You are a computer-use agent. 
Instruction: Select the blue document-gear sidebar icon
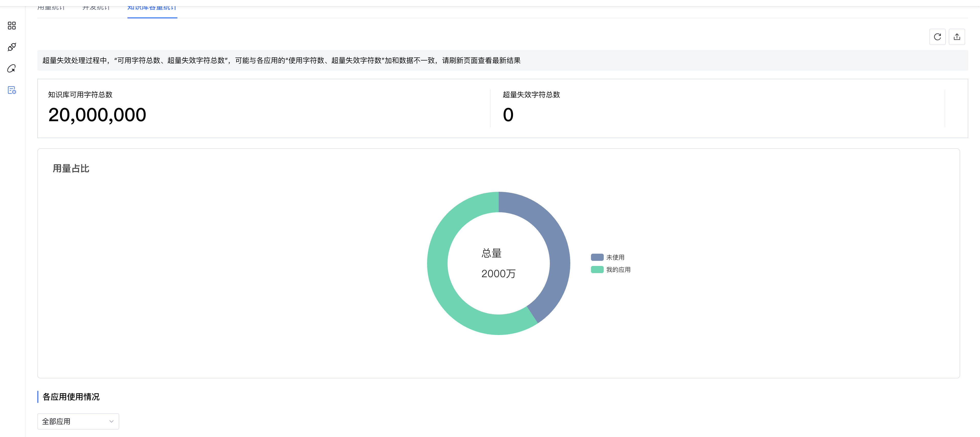tap(12, 90)
